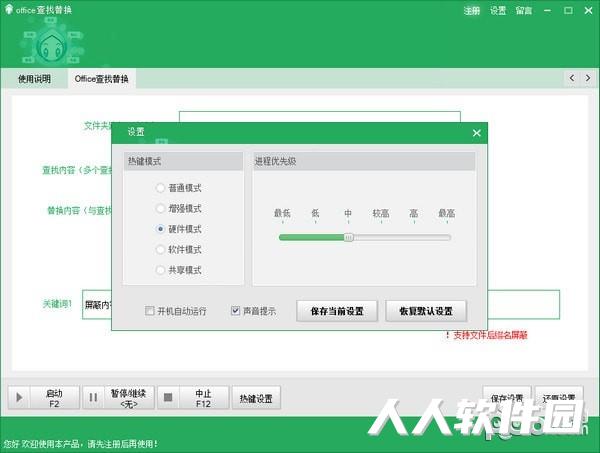Screen dimensions: 600x453
Task: Set priority slider to 最高
Action: 447,238
